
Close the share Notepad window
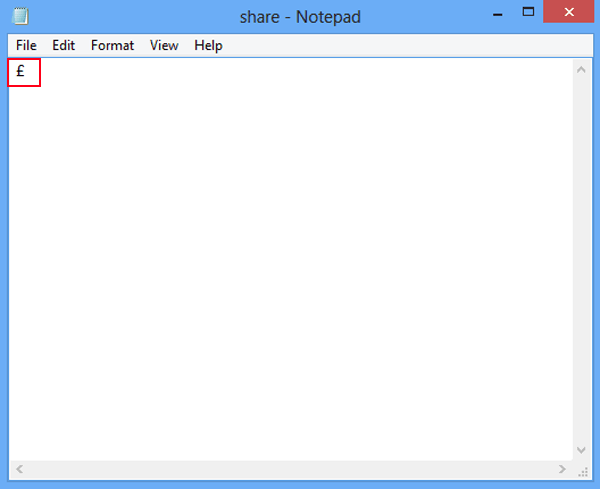pos(569,12)
